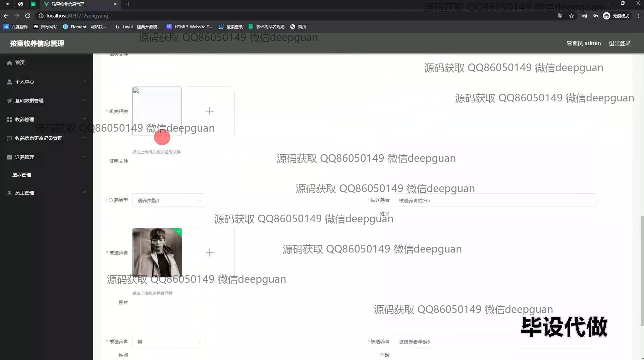Open the 百度翻译 bookmark
Image resolution: width=644 pixels, height=360 pixels.
[16, 27]
